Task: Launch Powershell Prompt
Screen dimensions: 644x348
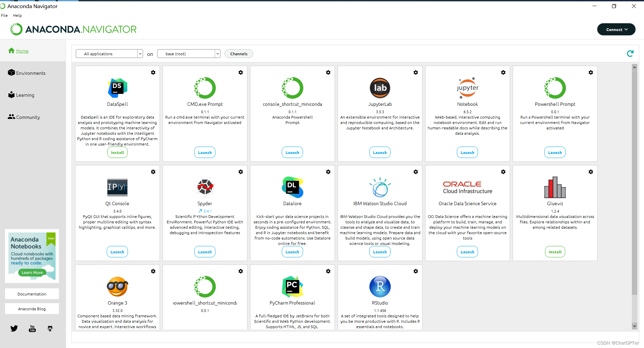Action: coord(555,153)
